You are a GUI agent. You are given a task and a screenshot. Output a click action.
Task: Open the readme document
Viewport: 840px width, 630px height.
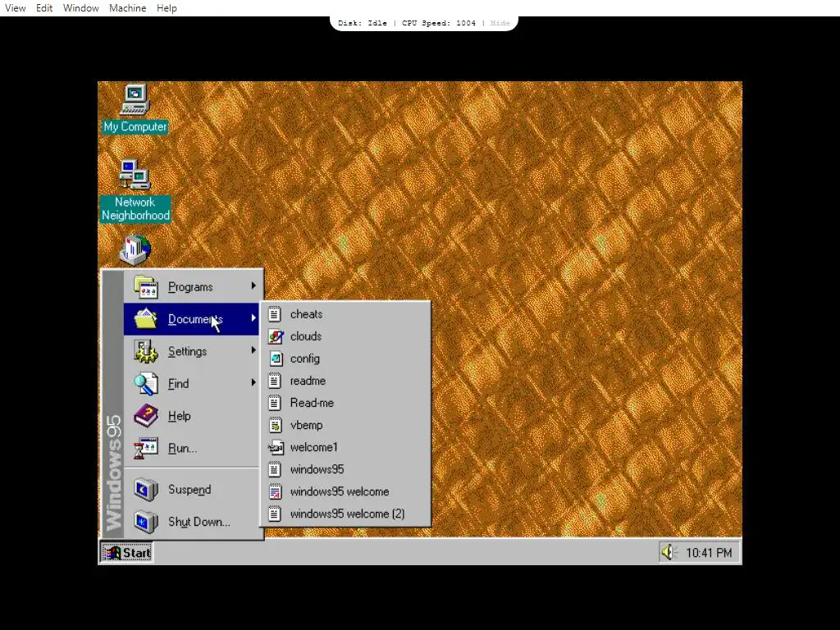345,381
